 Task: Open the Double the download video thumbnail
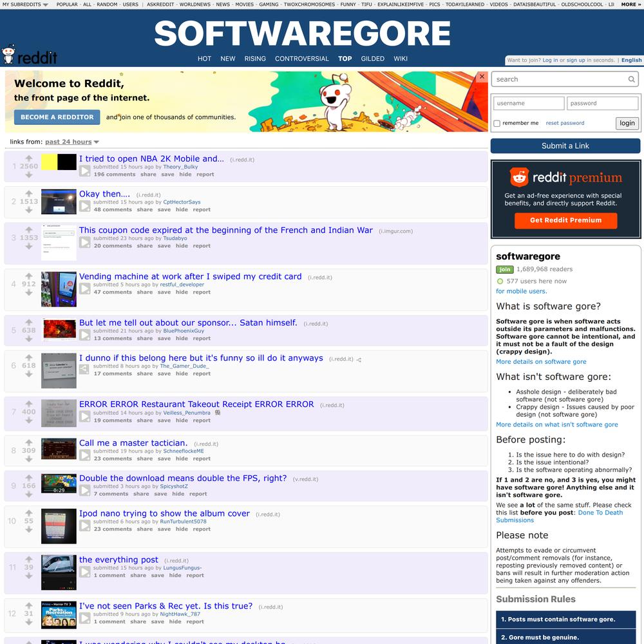click(x=59, y=484)
